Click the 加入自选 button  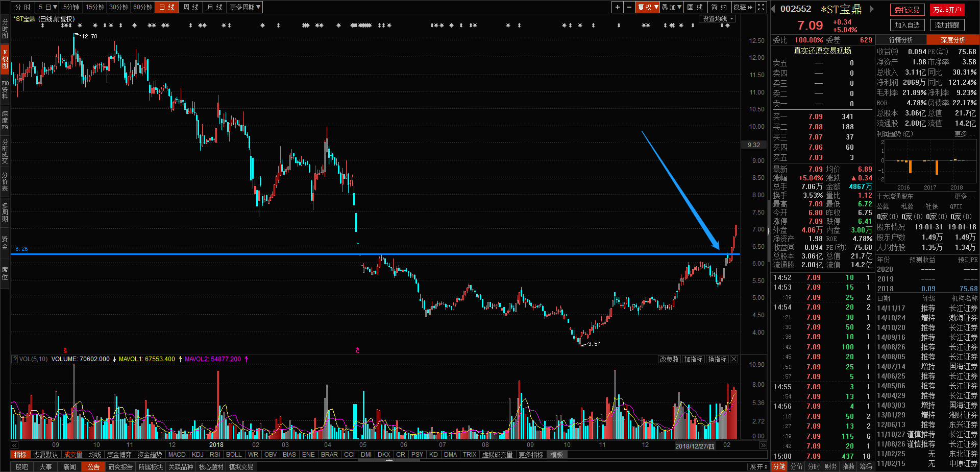(x=907, y=25)
